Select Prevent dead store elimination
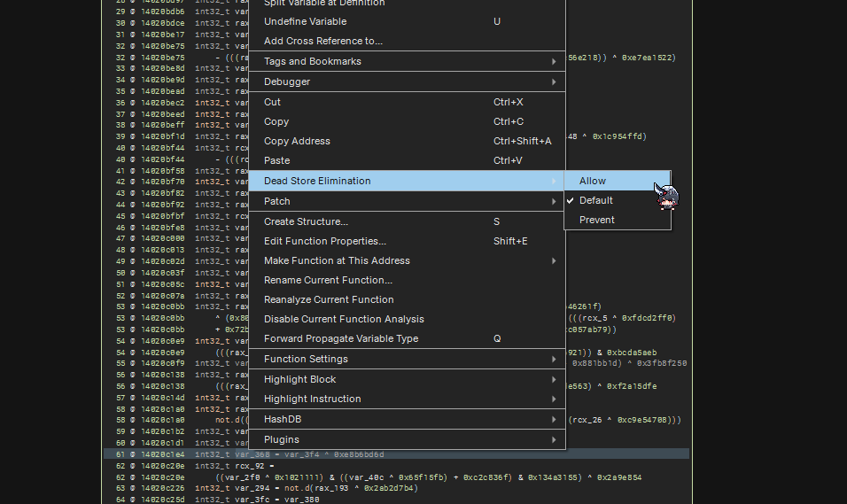 point(596,220)
